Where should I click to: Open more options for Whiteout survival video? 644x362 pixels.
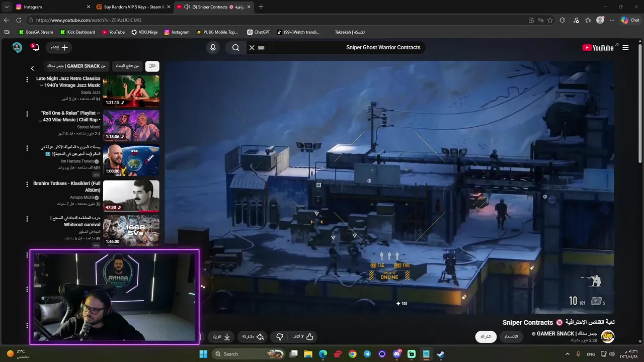[x=27, y=219]
